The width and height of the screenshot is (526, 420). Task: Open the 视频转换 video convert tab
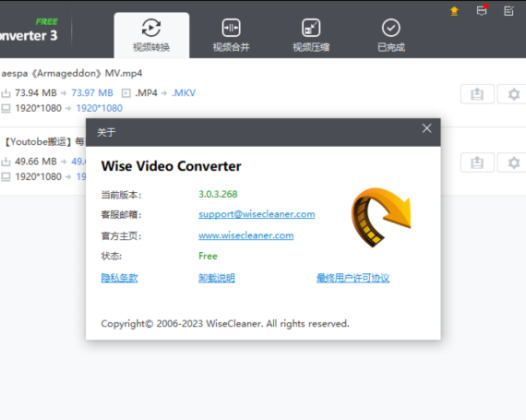151,35
